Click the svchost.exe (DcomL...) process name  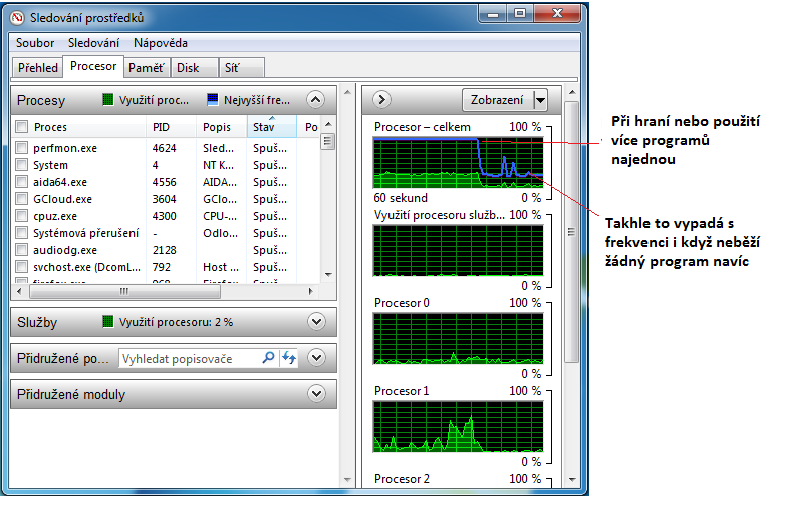click(87, 267)
